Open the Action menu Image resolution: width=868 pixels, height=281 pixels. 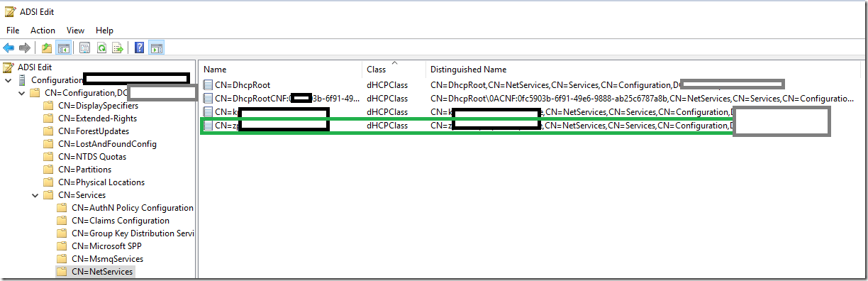tap(43, 31)
